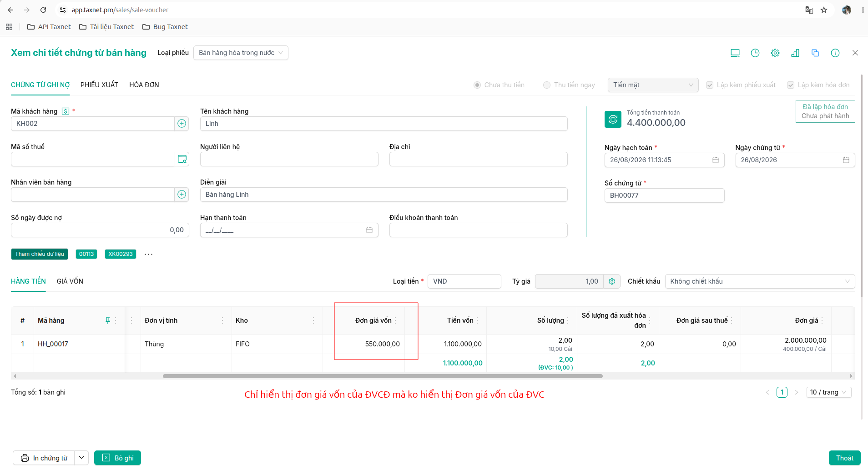Expand the Loại phiếu dropdown
This screenshot has height=470, width=868.
241,53
